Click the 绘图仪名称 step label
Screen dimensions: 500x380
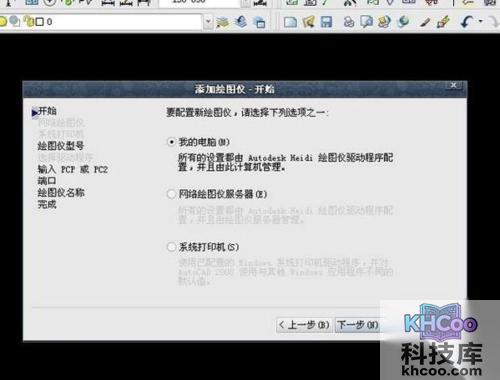tap(61, 193)
